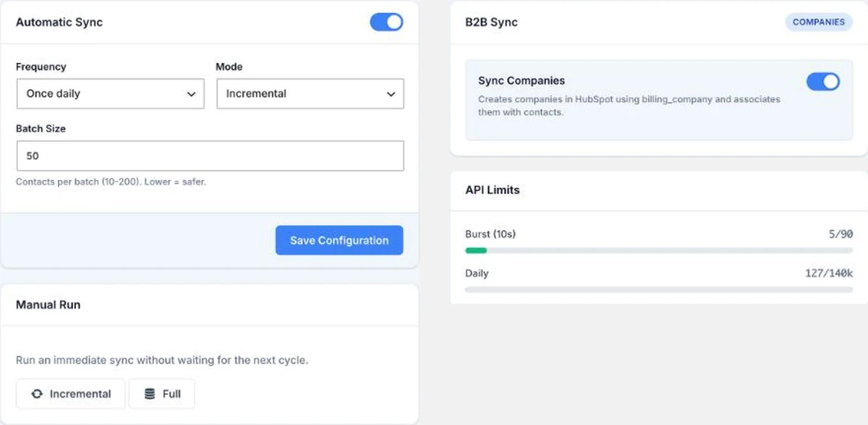Click the "B2B Sync" heading

[492, 22]
